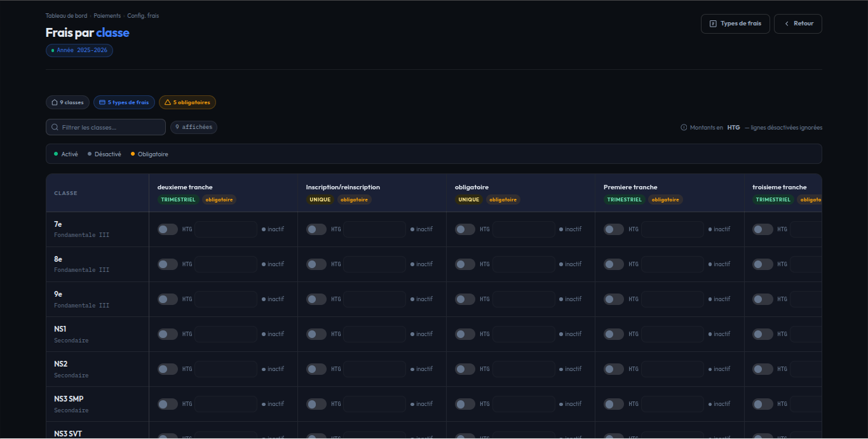Click the amount field for 7e deuxieme tranche
The width and height of the screenshot is (868, 439).
pos(226,229)
